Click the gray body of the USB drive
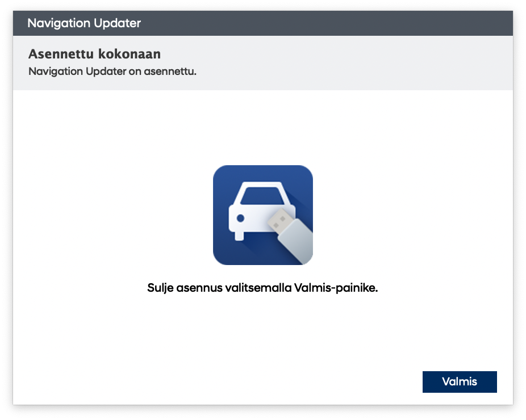 pos(297,240)
